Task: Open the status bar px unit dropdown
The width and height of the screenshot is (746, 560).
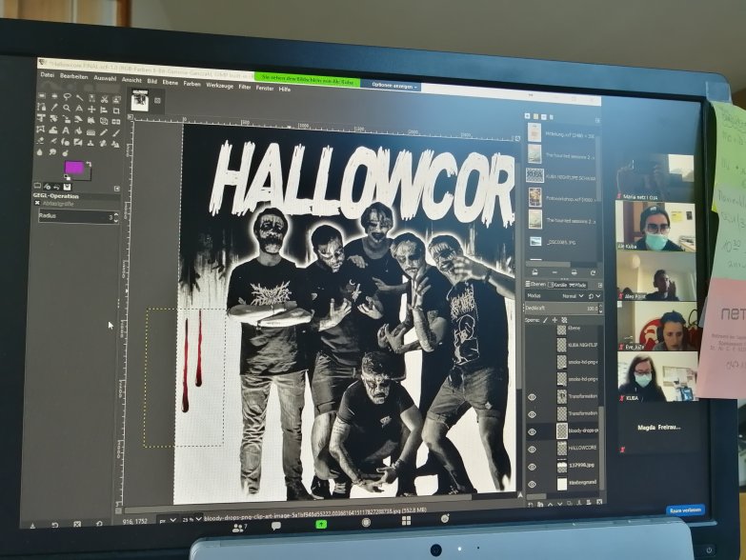Action: point(168,521)
